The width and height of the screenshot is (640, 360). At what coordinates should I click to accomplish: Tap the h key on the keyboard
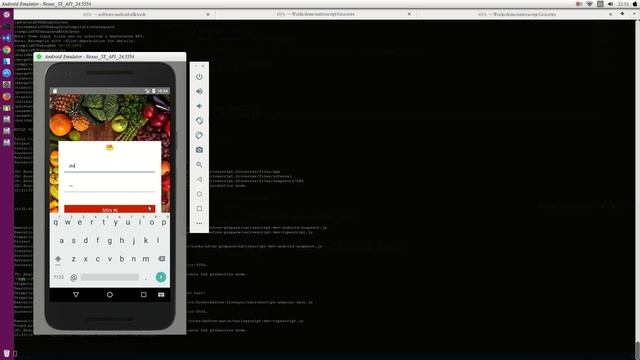(122, 240)
